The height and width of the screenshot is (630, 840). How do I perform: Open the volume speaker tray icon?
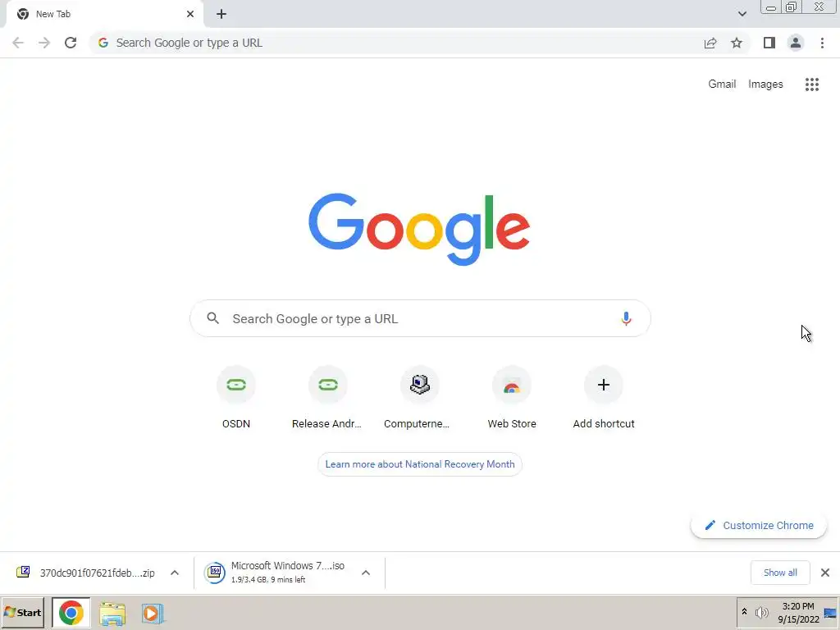click(x=761, y=612)
